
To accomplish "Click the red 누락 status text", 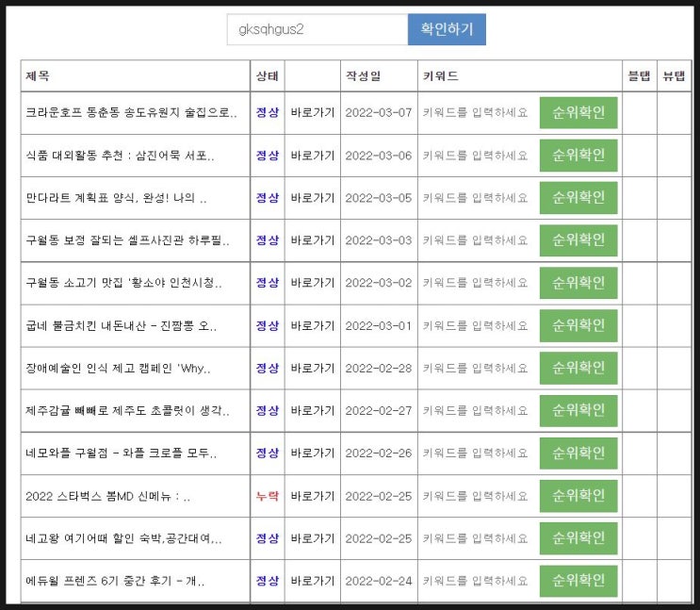I will [267, 496].
